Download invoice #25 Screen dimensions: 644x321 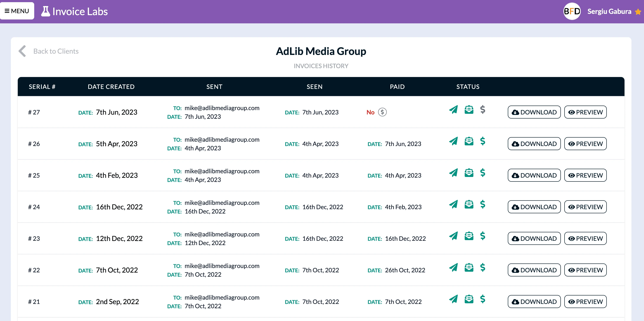pos(534,175)
